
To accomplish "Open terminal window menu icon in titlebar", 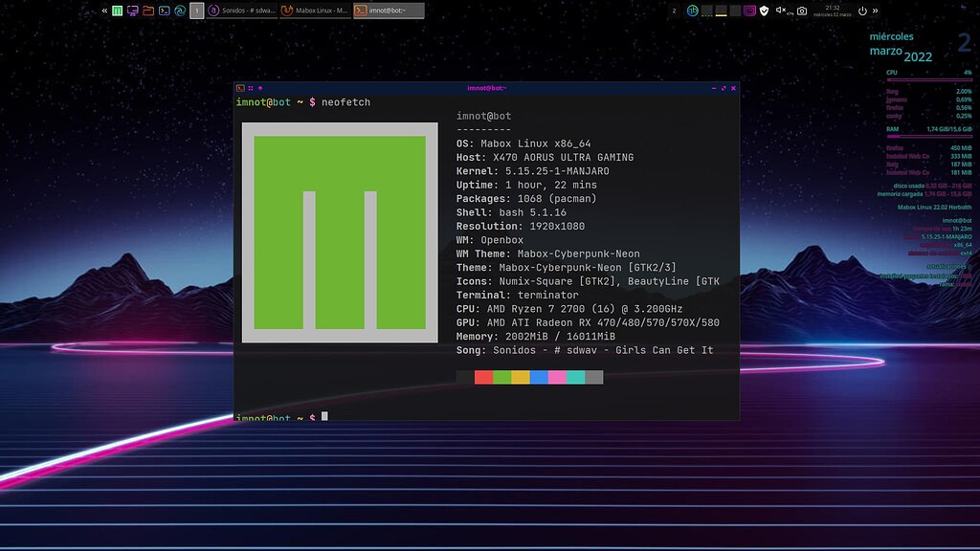I will (240, 88).
